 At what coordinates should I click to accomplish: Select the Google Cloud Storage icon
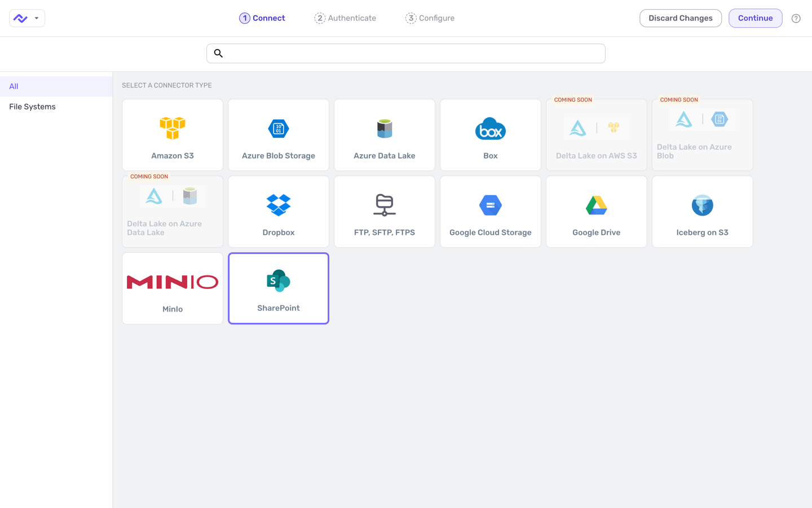point(491,205)
